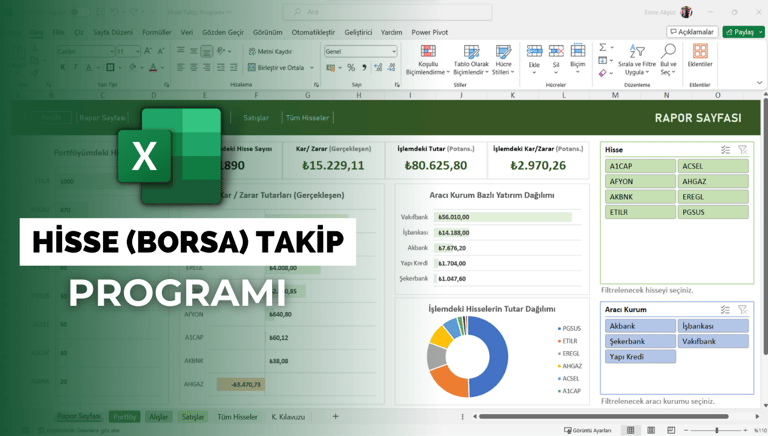
Task: Add a new sheet with plus icon
Action: click(336, 416)
